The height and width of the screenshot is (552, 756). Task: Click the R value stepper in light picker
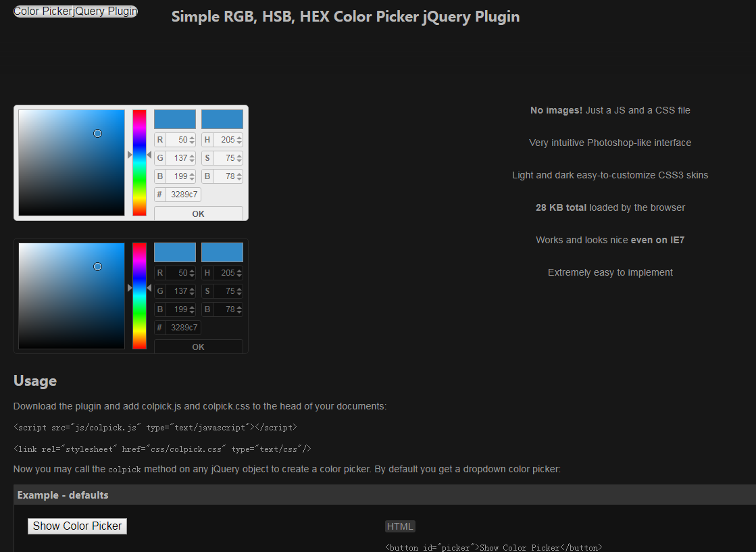click(192, 140)
